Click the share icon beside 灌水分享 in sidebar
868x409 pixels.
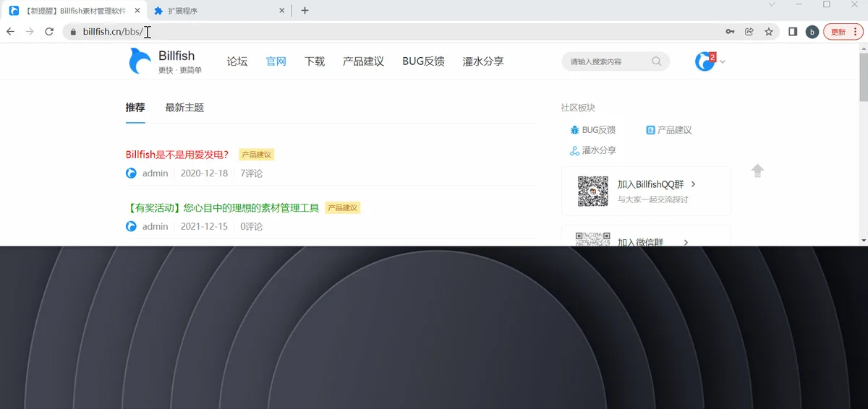pos(574,150)
